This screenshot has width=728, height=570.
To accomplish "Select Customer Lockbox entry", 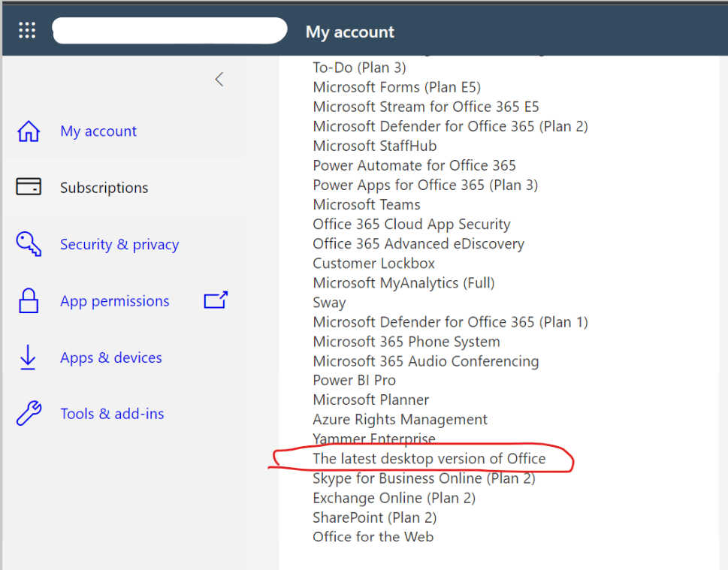I will coord(373,263).
